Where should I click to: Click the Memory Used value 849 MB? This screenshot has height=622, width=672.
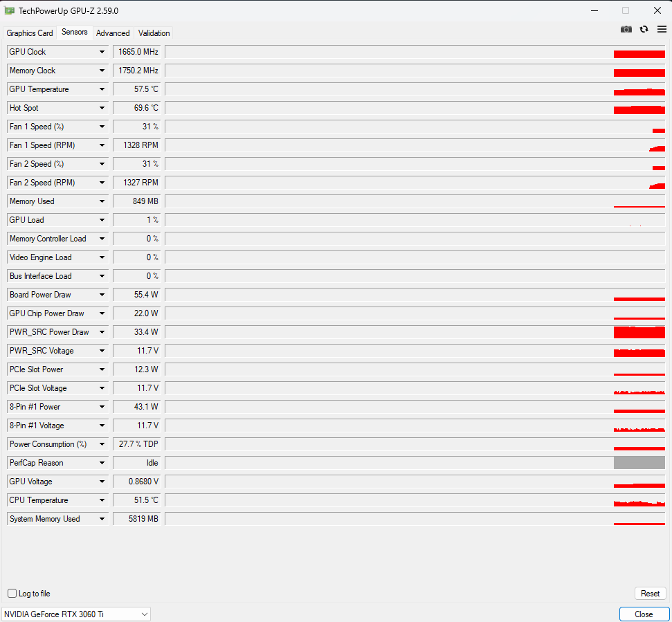pyautogui.click(x=137, y=201)
